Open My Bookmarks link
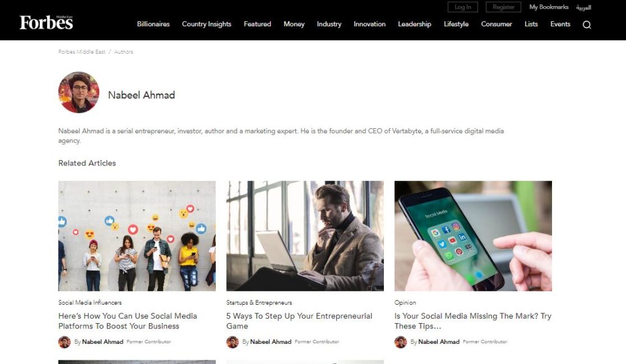The height and width of the screenshot is (364, 626). [548, 7]
